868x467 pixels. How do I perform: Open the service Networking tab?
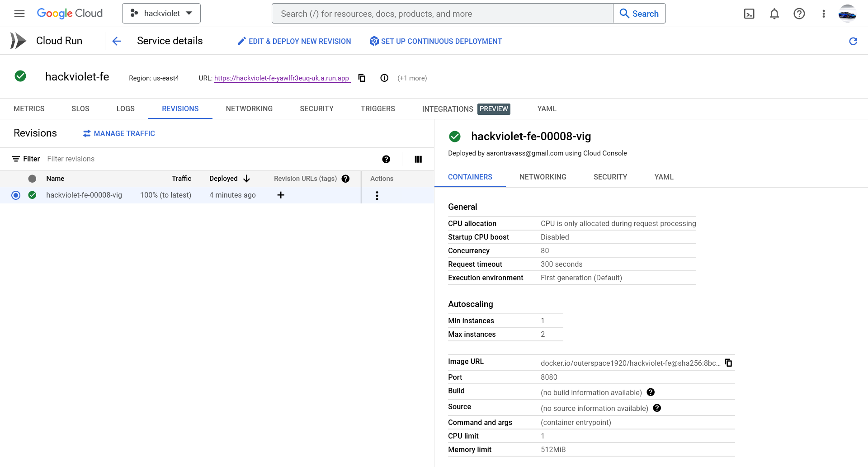pos(249,108)
